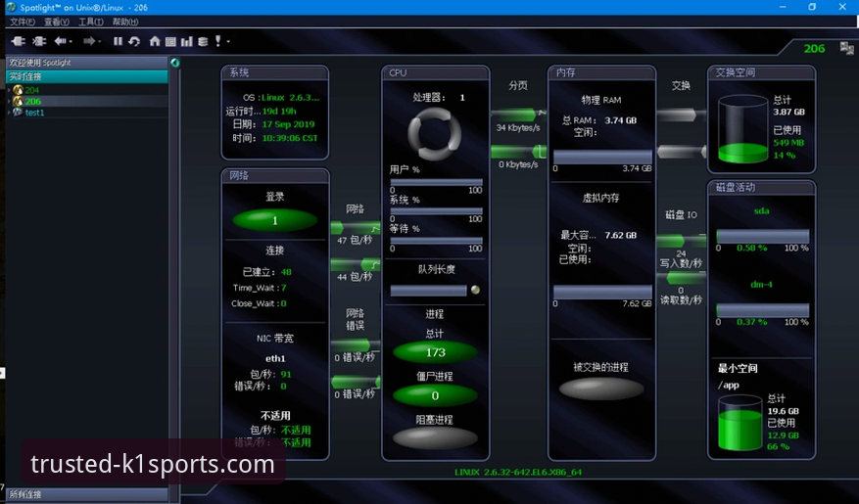Screen dimensions: 859x504
Task: Select the 实时连接 panel header
Action: 86,76
